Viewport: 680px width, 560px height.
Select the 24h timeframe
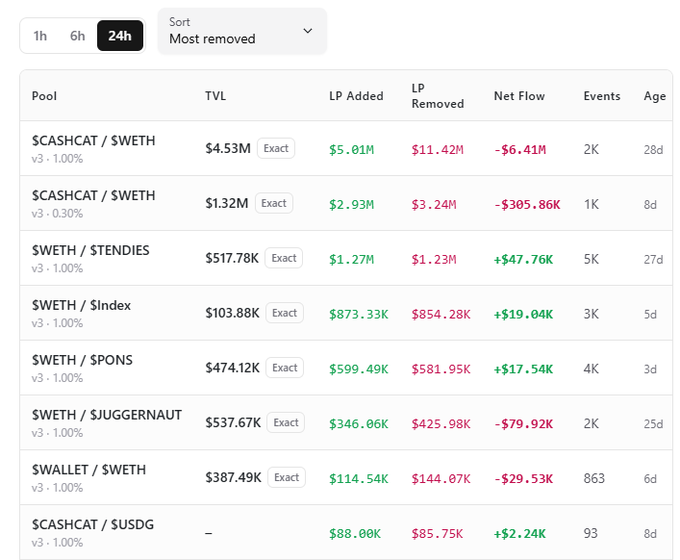pos(120,36)
